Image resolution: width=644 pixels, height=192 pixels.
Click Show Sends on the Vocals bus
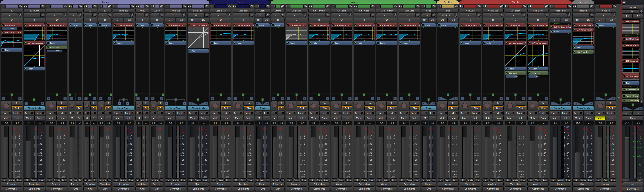pyautogui.click(x=561, y=108)
